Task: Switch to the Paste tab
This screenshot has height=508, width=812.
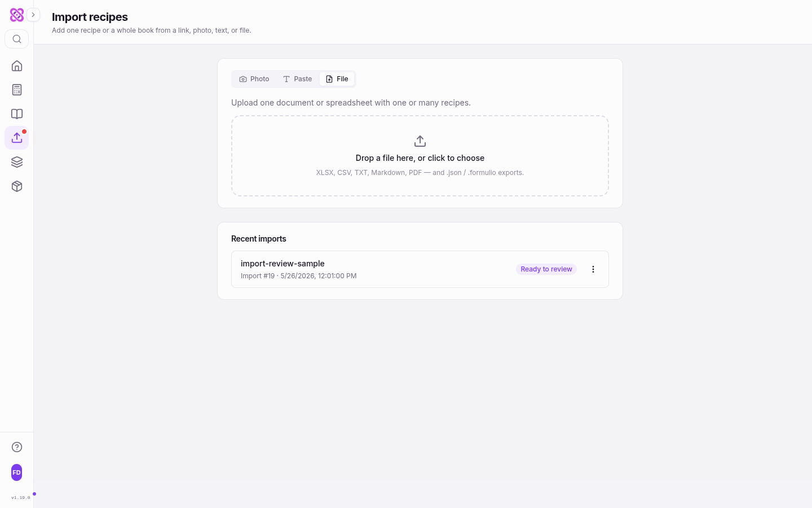Action: tap(297, 79)
